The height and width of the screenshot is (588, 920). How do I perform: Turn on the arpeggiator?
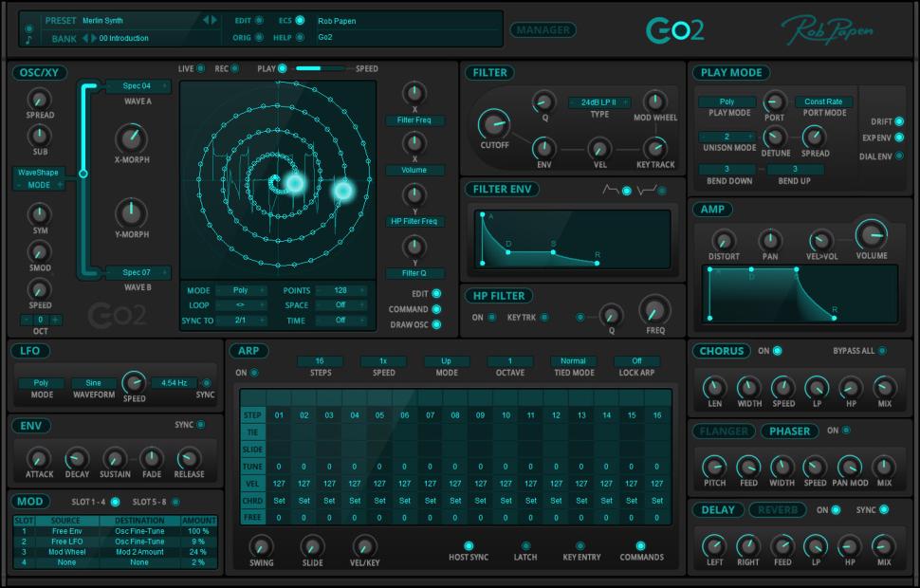pos(255,373)
